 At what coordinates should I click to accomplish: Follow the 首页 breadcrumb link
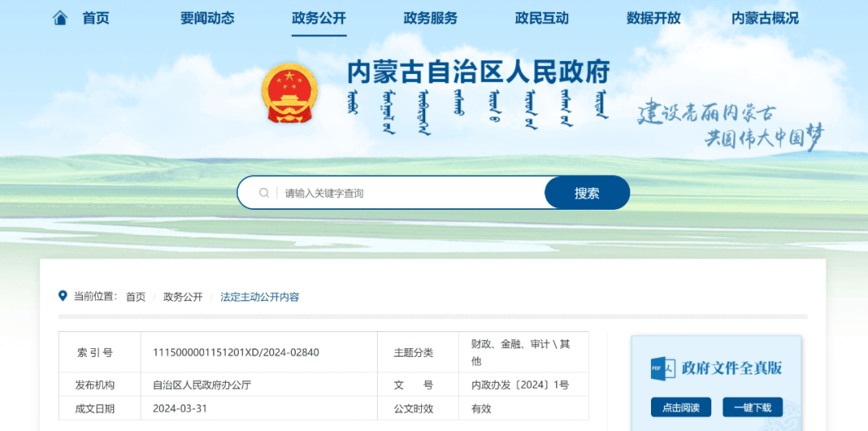pyautogui.click(x=136, y=297)
